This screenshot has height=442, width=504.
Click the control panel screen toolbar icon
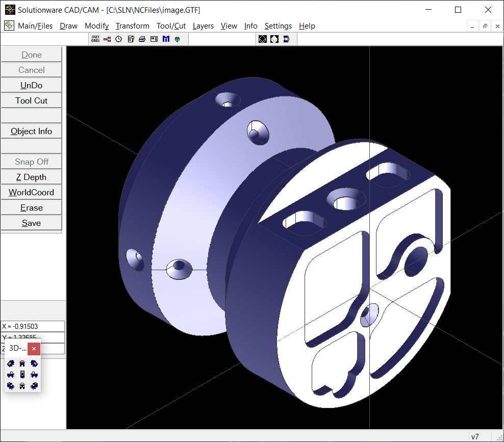pyautogui.click(x=154, y=39)
